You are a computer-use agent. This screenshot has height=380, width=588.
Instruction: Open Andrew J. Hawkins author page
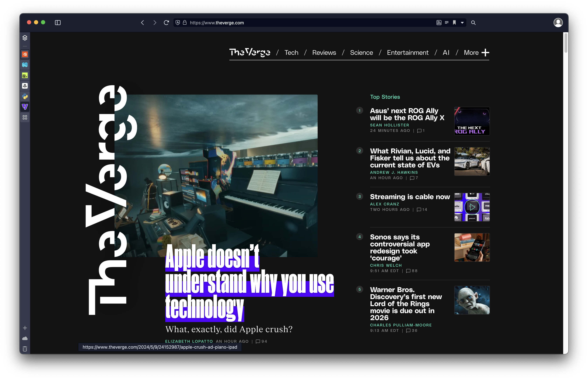(x=394, y=172)
